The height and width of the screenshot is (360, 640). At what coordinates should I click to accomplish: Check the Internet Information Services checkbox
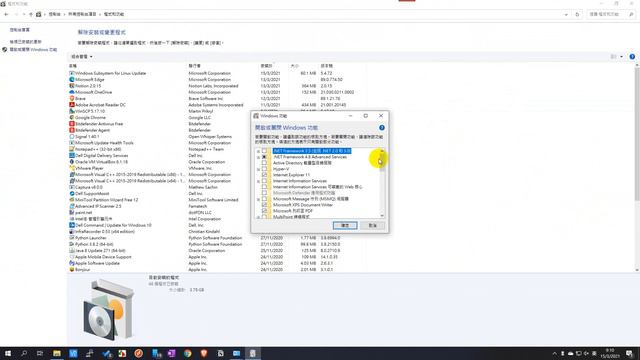[264, 181]
